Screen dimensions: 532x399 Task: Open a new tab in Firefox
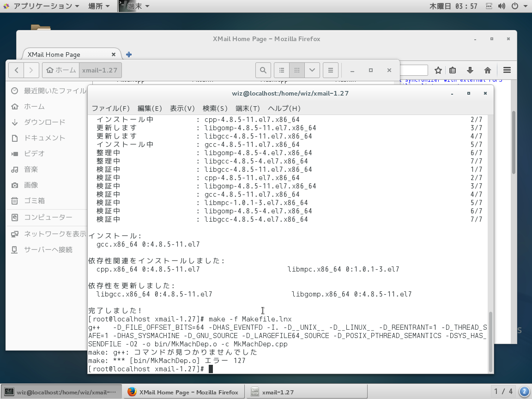(129, 54)
